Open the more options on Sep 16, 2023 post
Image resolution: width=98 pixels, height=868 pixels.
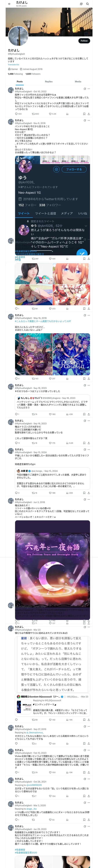(x=89, y=421)
